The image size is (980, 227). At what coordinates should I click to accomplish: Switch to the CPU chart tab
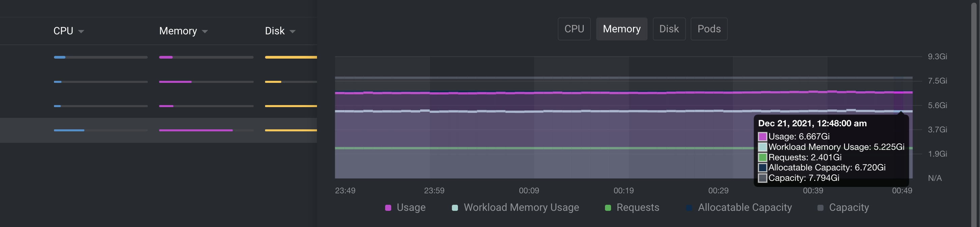pos(574,29)
